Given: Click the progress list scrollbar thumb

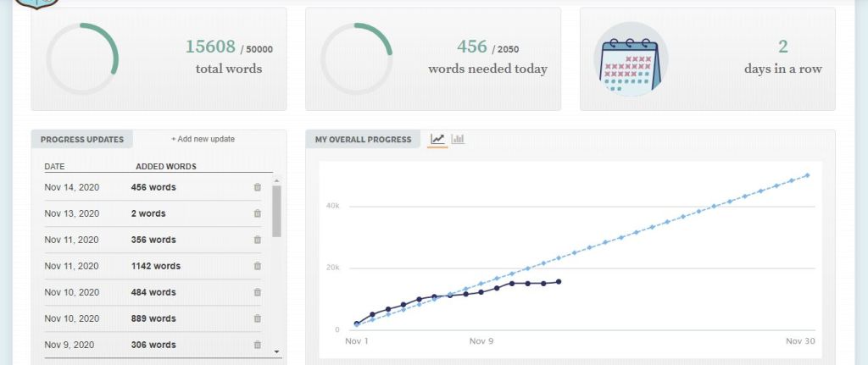Looking at the screenshot, I should [276, 211].
